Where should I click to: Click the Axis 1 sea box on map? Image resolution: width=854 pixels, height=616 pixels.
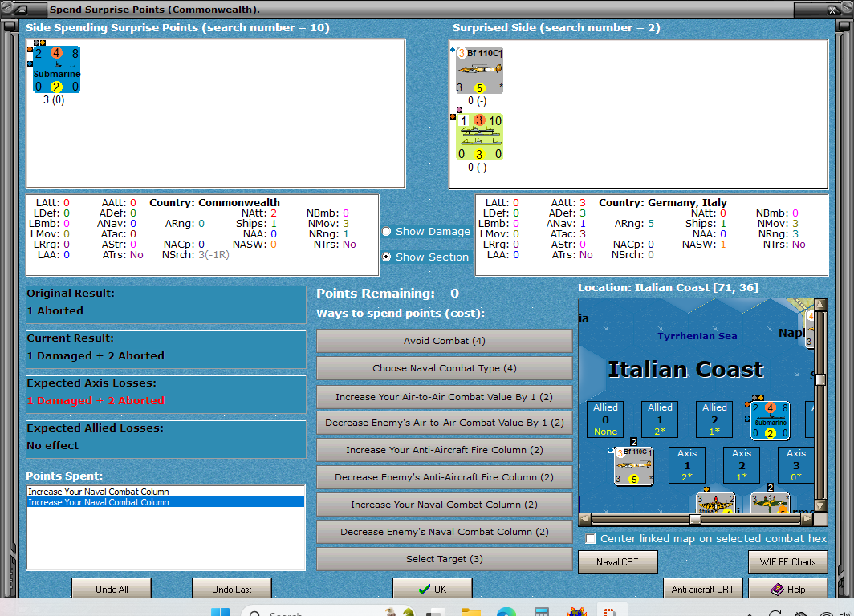pyautogui.click(x=687, y=464)
